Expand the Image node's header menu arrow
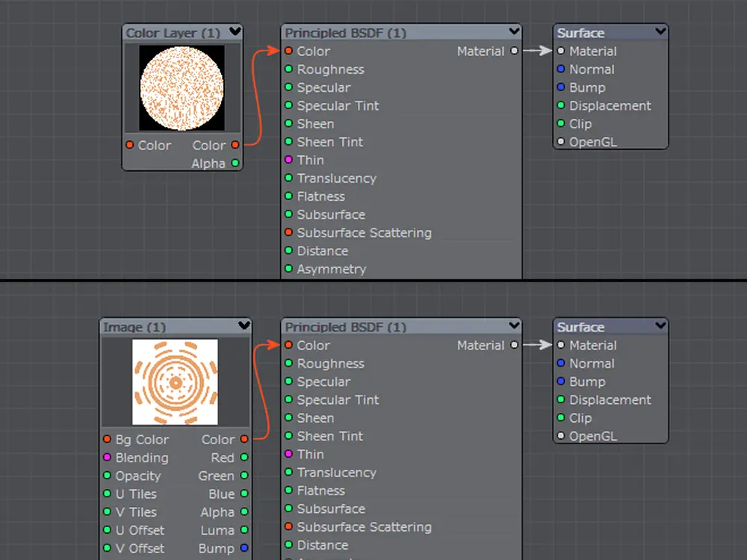Screen dimensions: 747x560 pyautogui.click(x=244, y=326)
